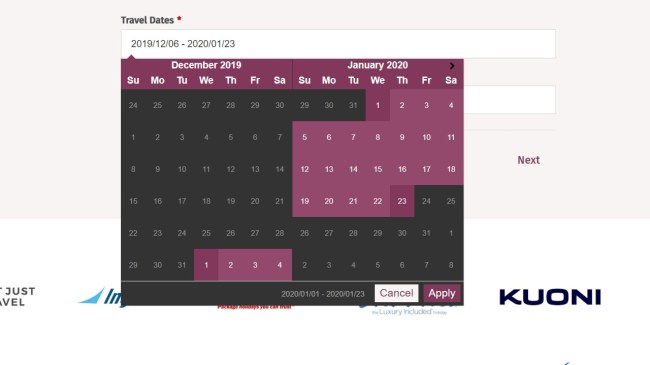Pick December 22 in December 2019 calendar

[133, 233]
